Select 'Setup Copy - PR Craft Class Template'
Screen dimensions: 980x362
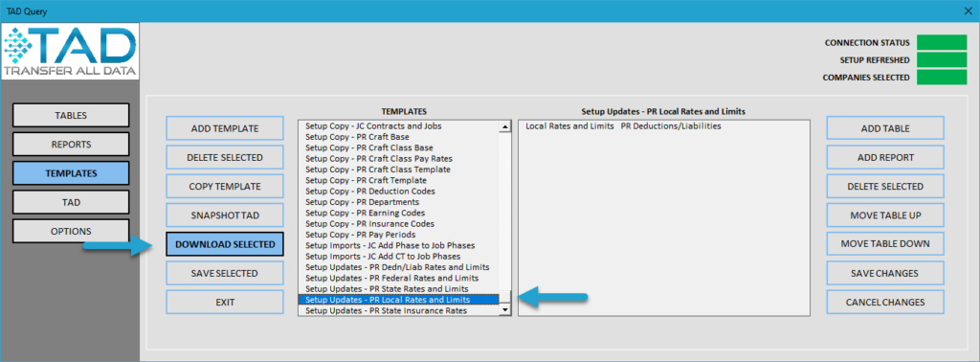point(399,170)
